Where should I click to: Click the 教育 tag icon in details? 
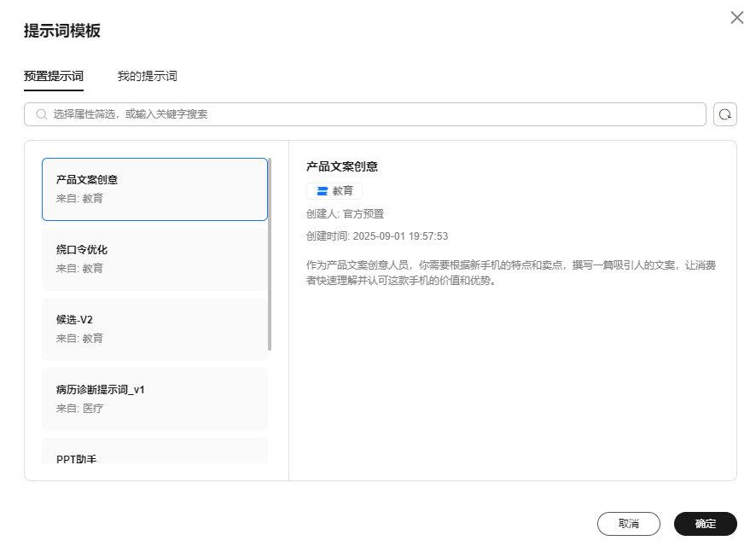tap(322, 191)
